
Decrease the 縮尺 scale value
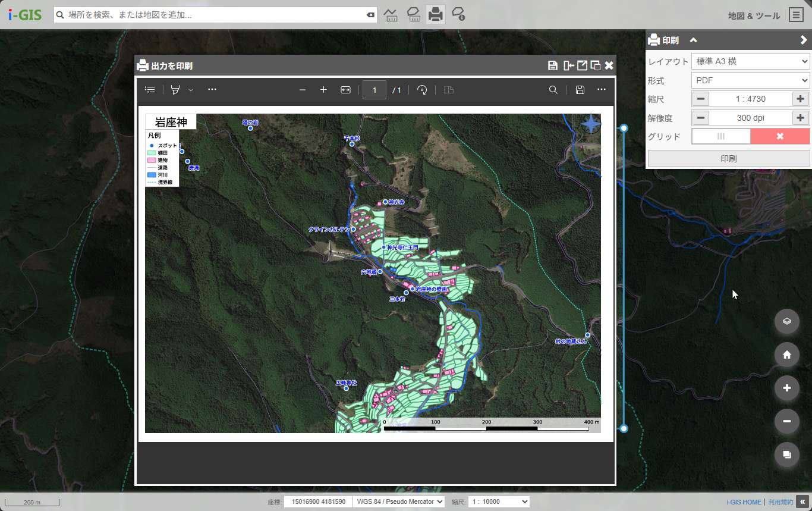coord(701,99)
